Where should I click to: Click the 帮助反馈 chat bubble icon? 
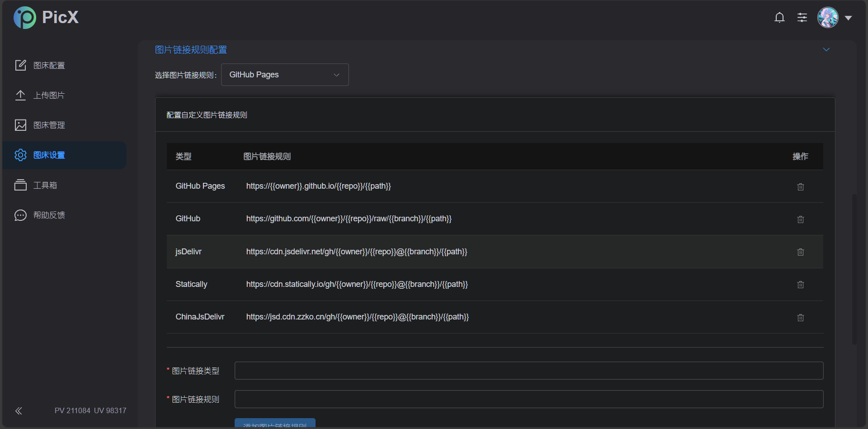click(x=20, y=215)
